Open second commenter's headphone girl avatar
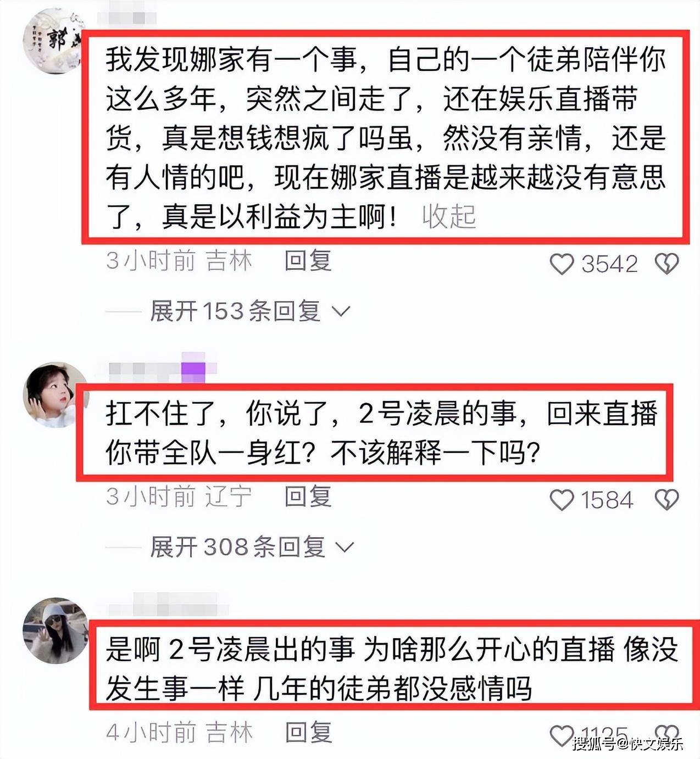The image size is (700, 759). click(55, 394)
